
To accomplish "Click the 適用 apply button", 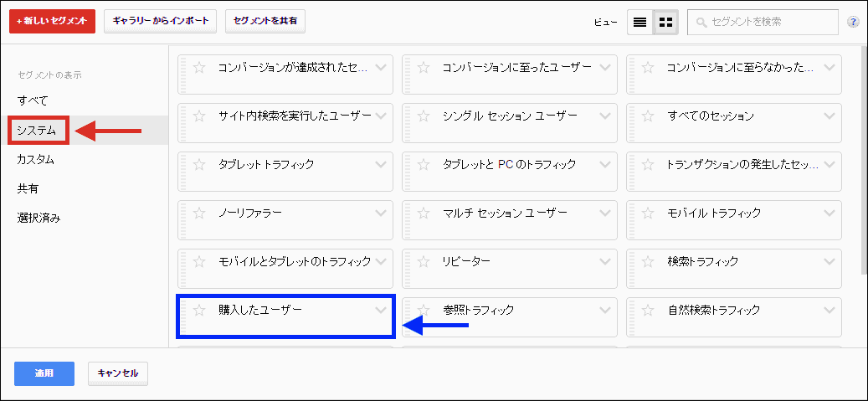I will click(44, 373).
